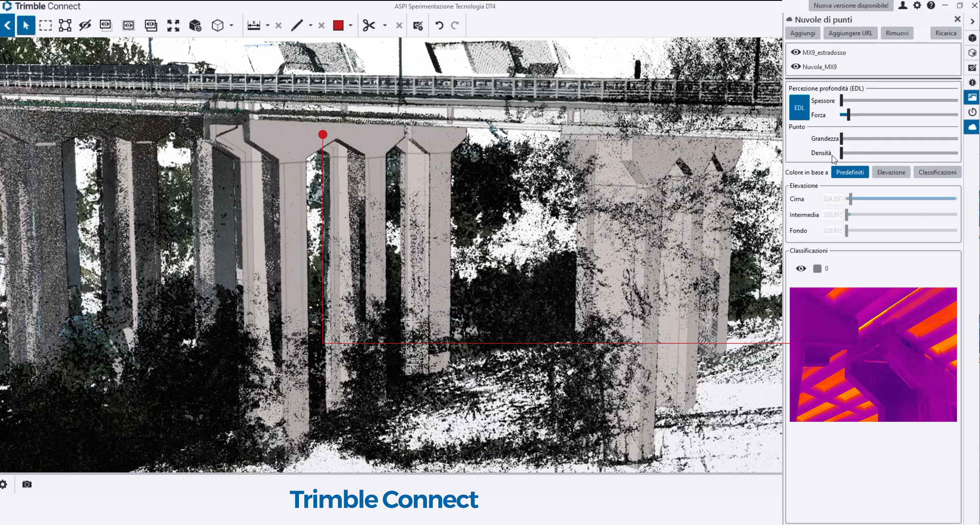Image resolution: width=980 pixels, height=525 pixels.
Task: Open the model cube with clock icon
Action: click(x=195, y=25)
